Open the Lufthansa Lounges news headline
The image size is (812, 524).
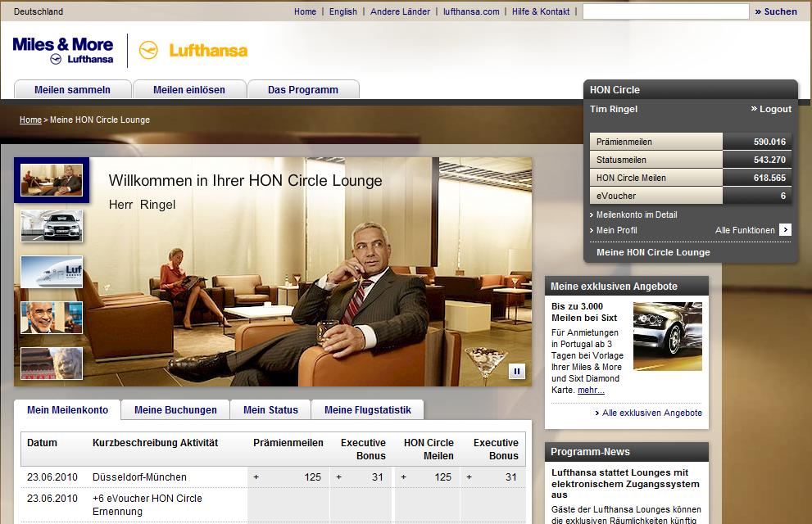point(625,484)
